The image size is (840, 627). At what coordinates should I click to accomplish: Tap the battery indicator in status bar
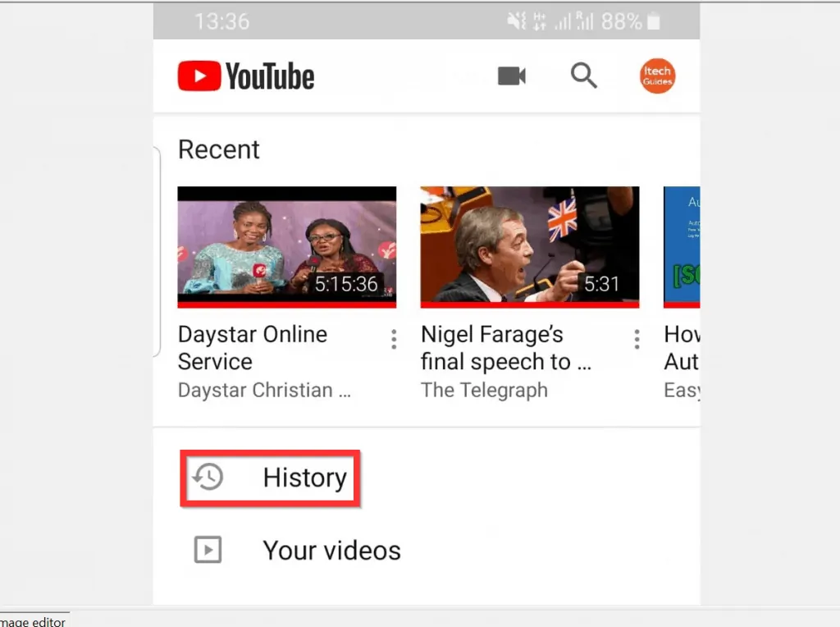point(654,22)
